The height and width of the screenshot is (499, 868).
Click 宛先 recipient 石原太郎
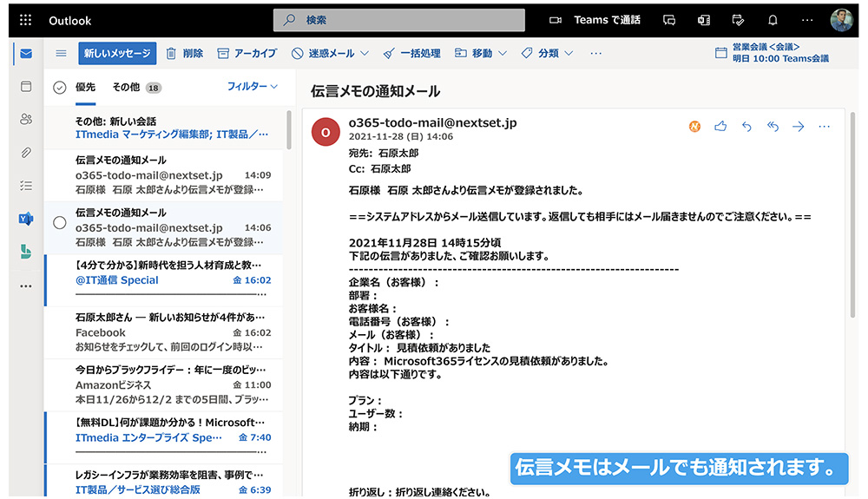click(398, 154)
